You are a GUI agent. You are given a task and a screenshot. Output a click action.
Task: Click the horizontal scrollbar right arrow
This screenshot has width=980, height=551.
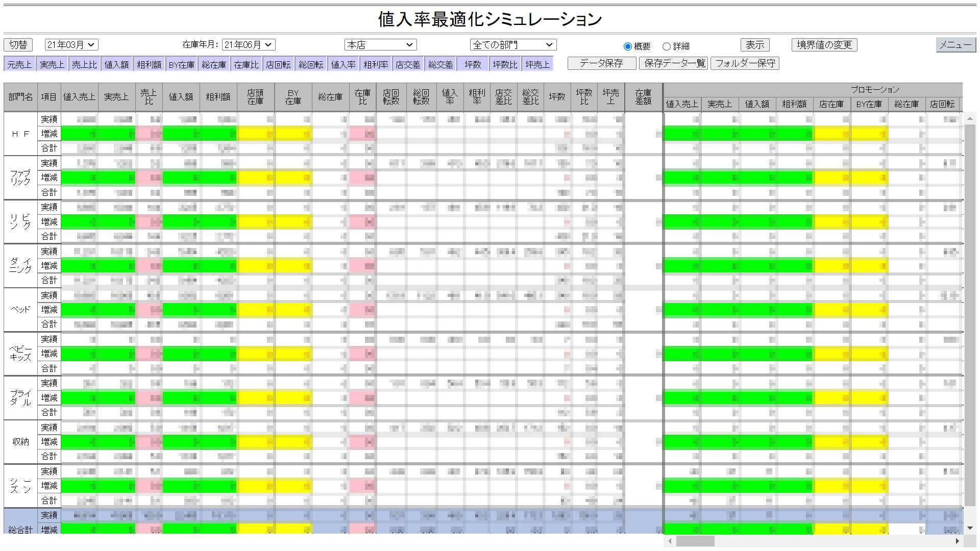point(958,541)
